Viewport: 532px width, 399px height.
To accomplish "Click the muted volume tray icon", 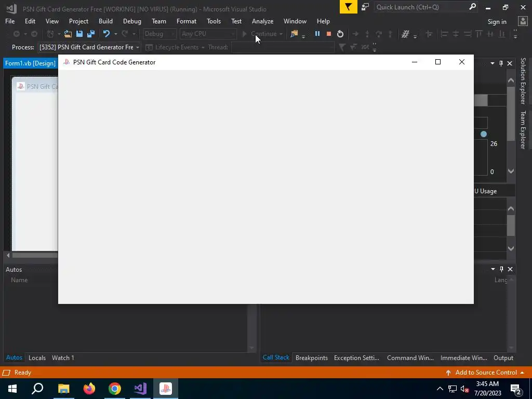I will click(464, 389).
